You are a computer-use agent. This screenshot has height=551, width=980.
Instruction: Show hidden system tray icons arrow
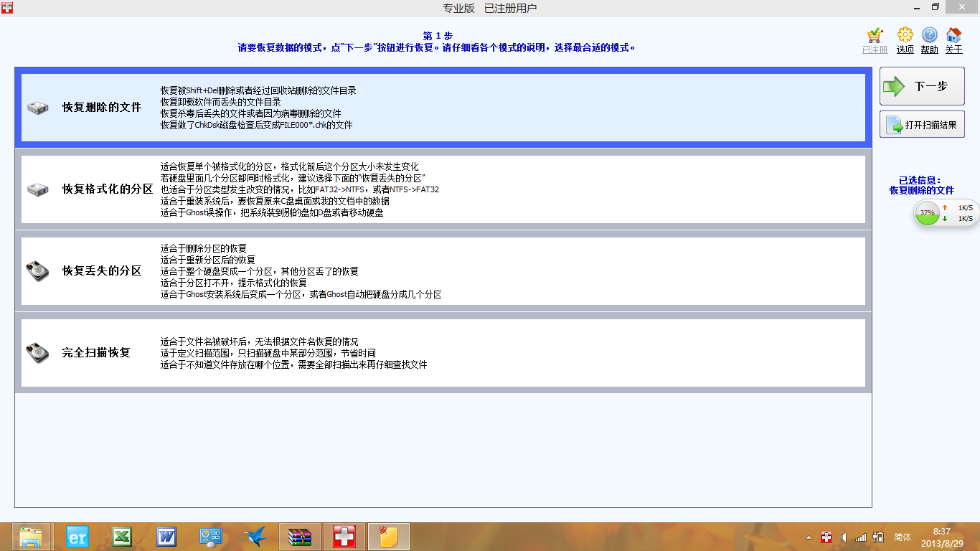point(809,537)
